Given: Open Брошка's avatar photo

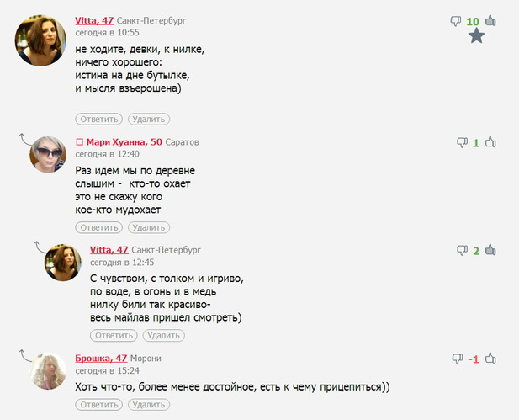Looking at the screenshot, I should pos(48,371).
